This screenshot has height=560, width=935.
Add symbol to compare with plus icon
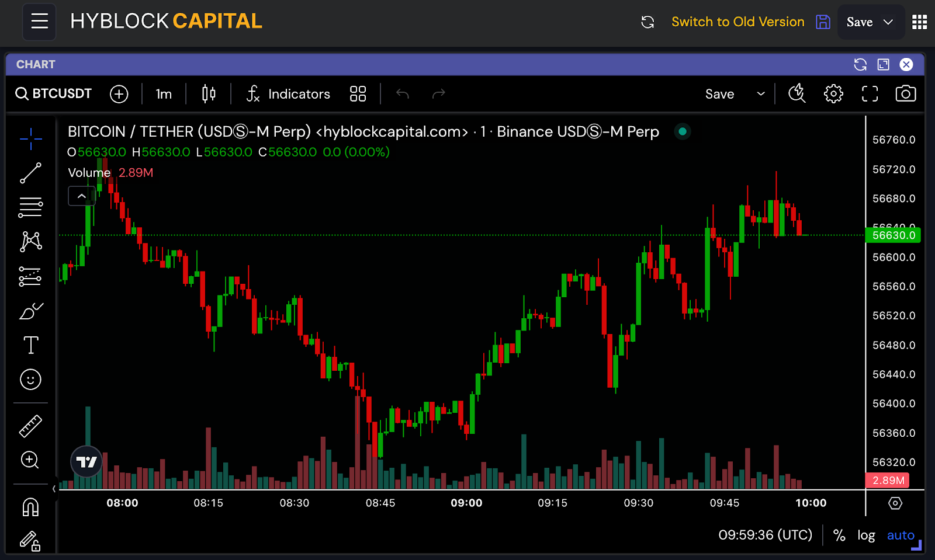[119, 94]
